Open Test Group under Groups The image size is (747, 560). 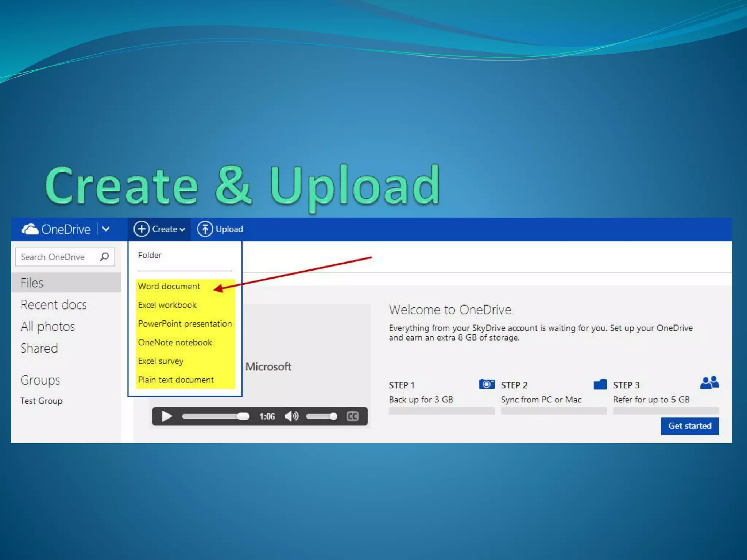42,401
